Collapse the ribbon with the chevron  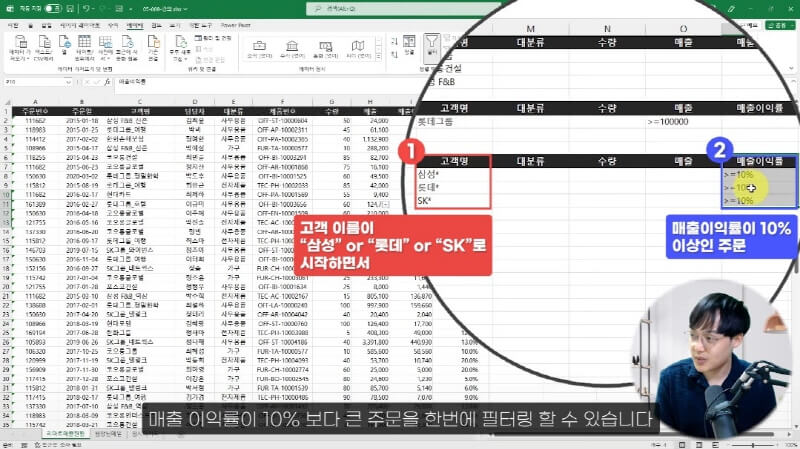click(x=792, y=68)
